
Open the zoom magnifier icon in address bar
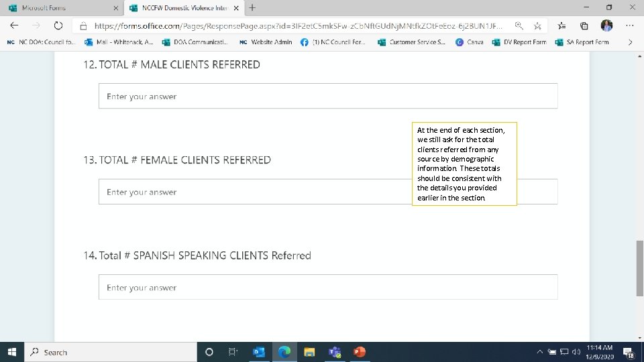pyautogui.click(x=519, y=26)
